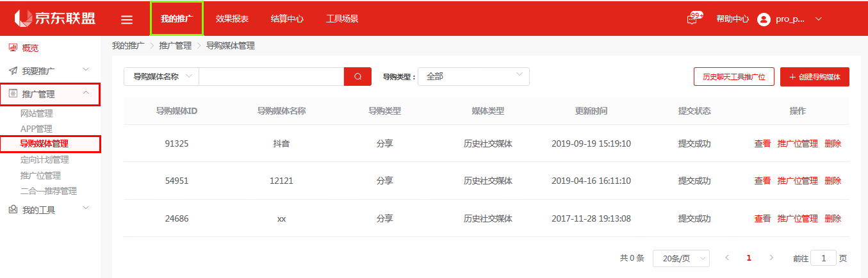Click breadcrumb 推广管理

(176, 45)
